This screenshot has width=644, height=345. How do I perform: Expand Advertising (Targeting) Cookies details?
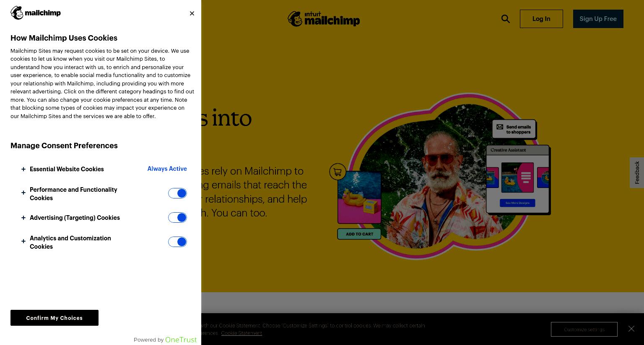tap(23, 218)
